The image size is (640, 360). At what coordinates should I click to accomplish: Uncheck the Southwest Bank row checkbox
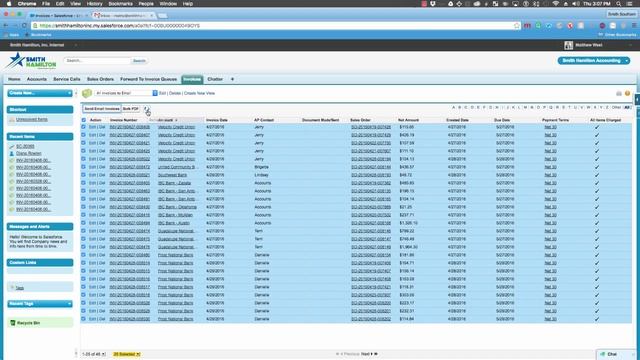coord(84,175)
